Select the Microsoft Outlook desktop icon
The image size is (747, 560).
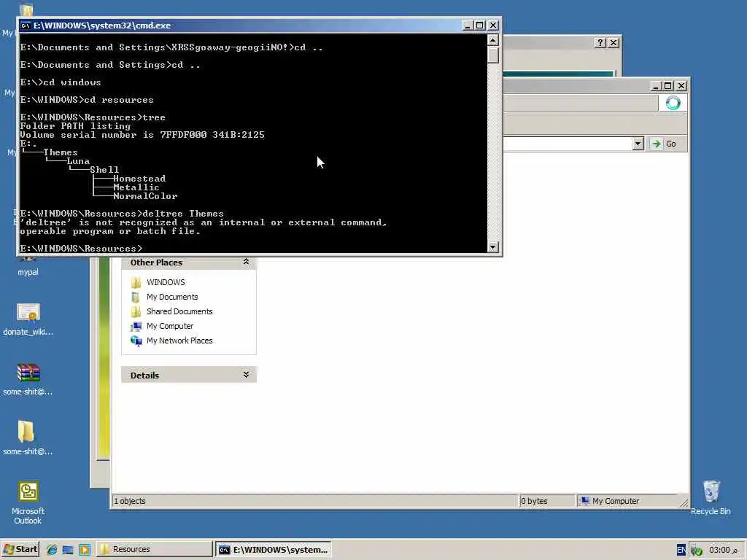coord(28,503)
